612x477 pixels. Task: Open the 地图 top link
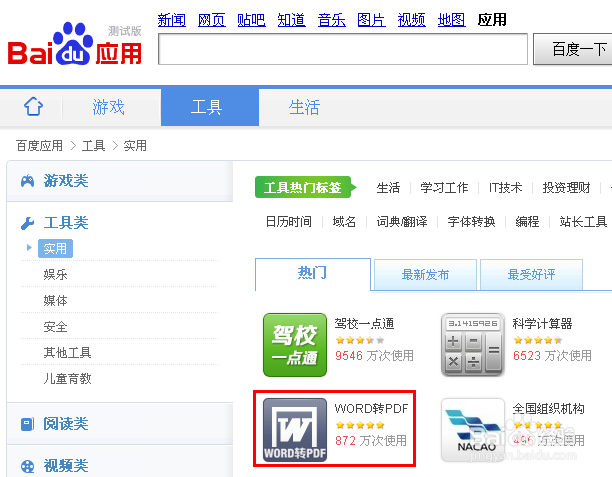[451, 20]
